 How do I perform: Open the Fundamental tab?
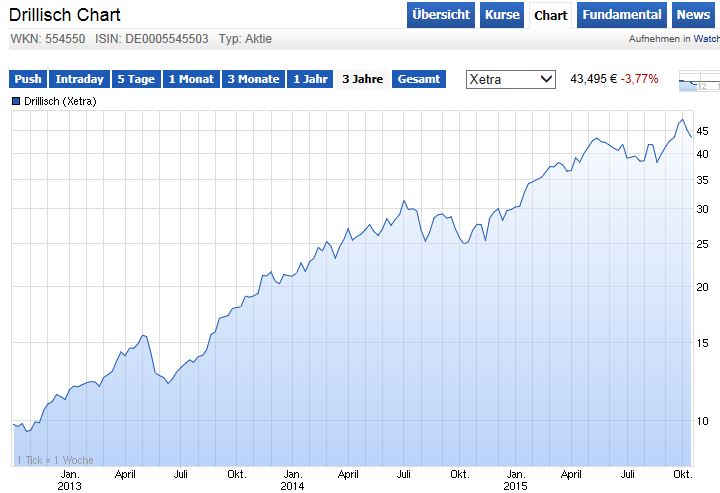tap(622, 15)
